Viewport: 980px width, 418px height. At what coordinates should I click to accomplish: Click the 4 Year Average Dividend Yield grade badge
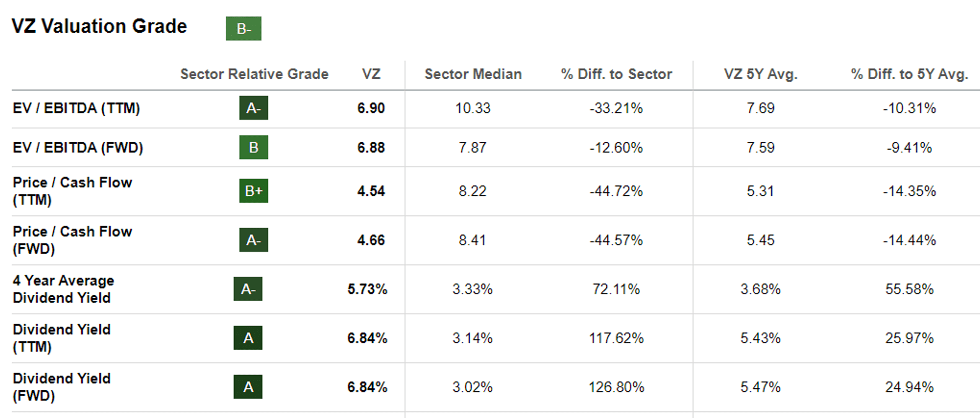248,289
